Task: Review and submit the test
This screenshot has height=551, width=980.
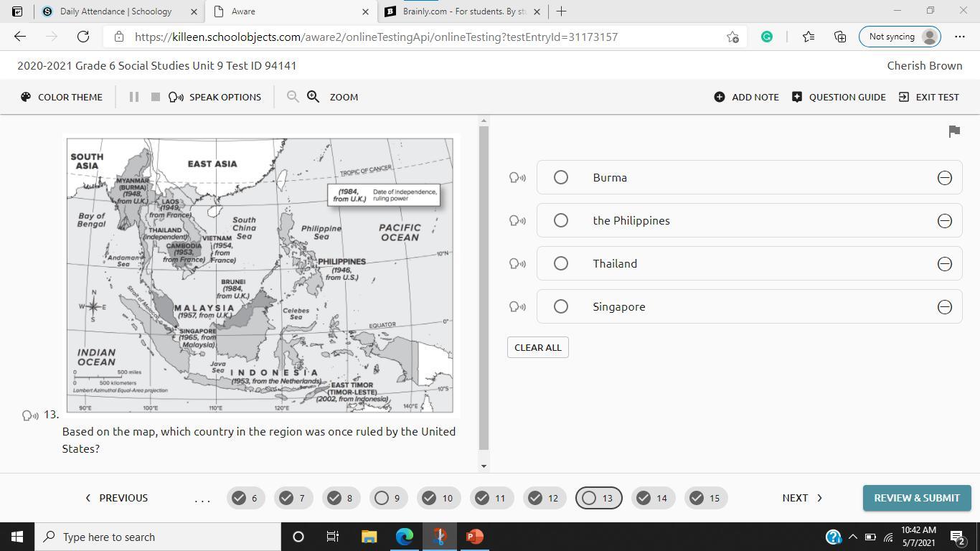Action: pyautogui.click(x=917, y=498)
